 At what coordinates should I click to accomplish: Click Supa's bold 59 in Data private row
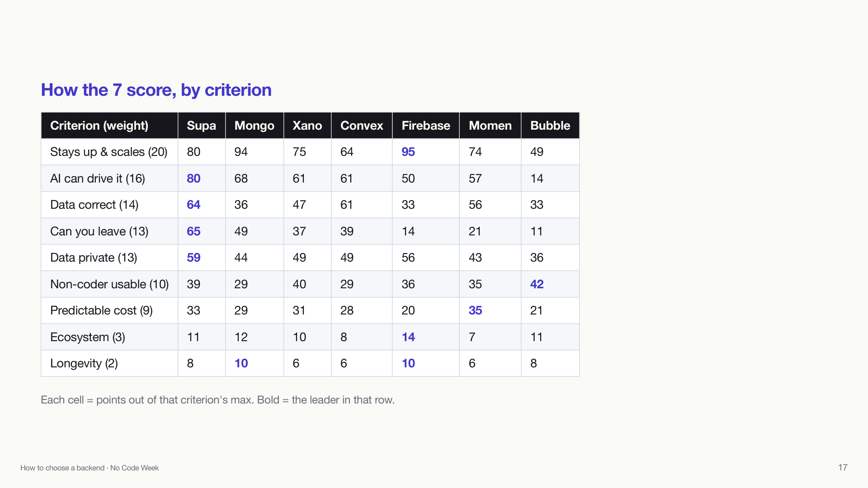point(193,258)
